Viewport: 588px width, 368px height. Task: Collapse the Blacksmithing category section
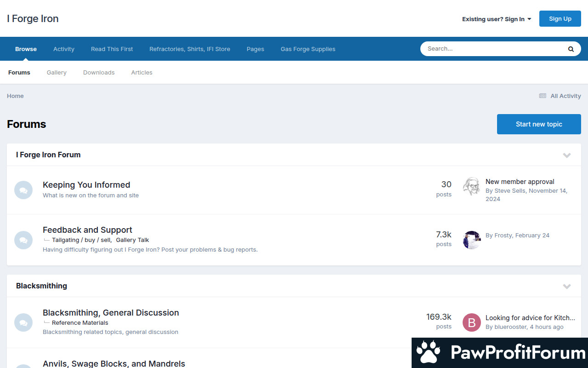(567, 286)
